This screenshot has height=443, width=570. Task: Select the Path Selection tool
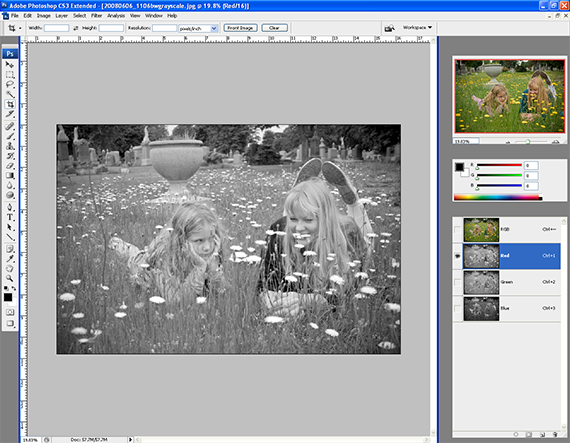pyautogui.click(x=10, y=227)
